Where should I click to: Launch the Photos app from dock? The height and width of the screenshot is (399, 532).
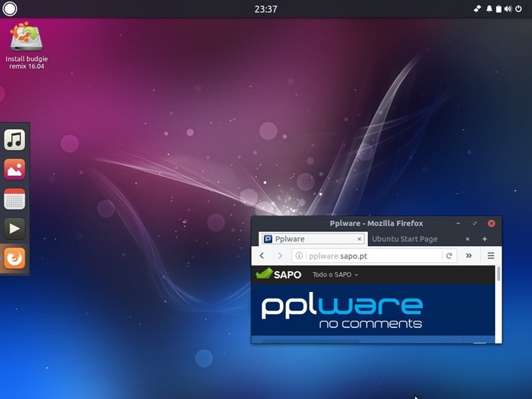point(15,169)
